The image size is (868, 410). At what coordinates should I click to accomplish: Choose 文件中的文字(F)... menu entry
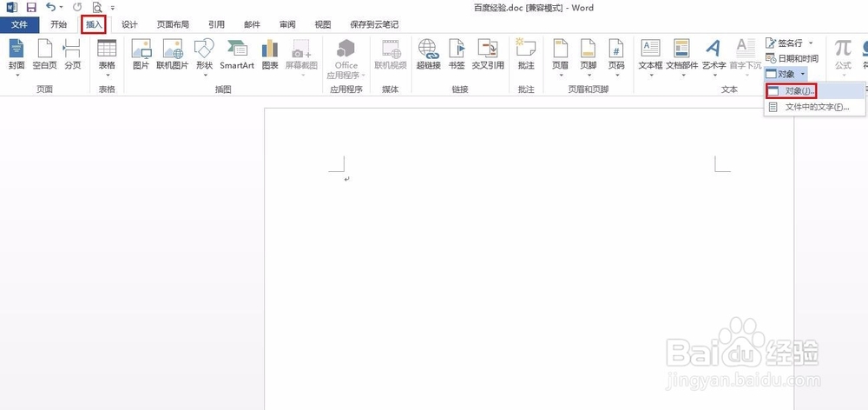tap(814, 107)
